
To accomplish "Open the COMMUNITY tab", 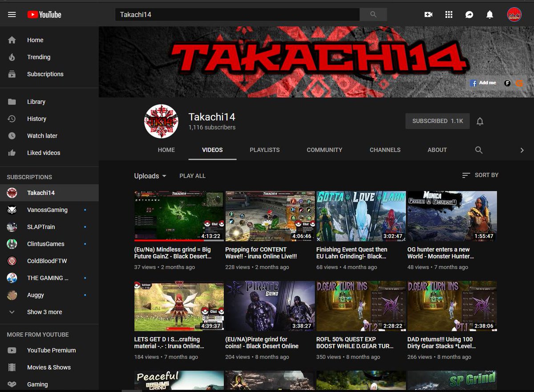I will pyautogui.click(x=324, y=150).
